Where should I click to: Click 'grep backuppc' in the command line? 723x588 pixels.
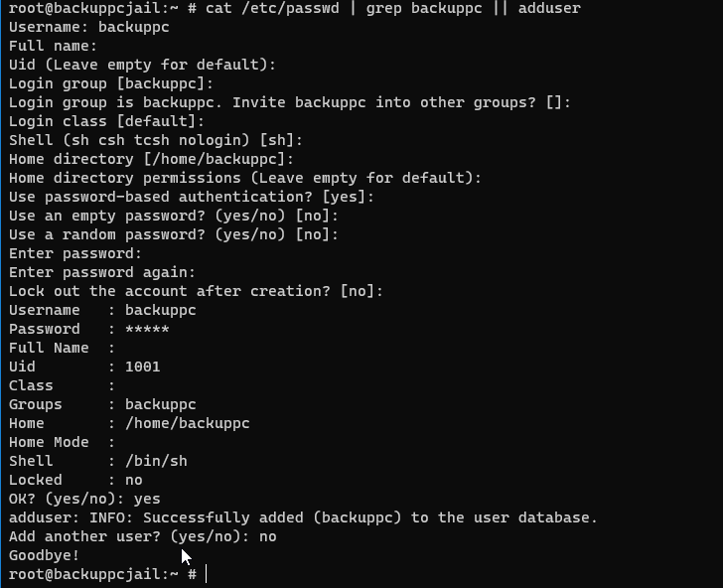[424, 8]
